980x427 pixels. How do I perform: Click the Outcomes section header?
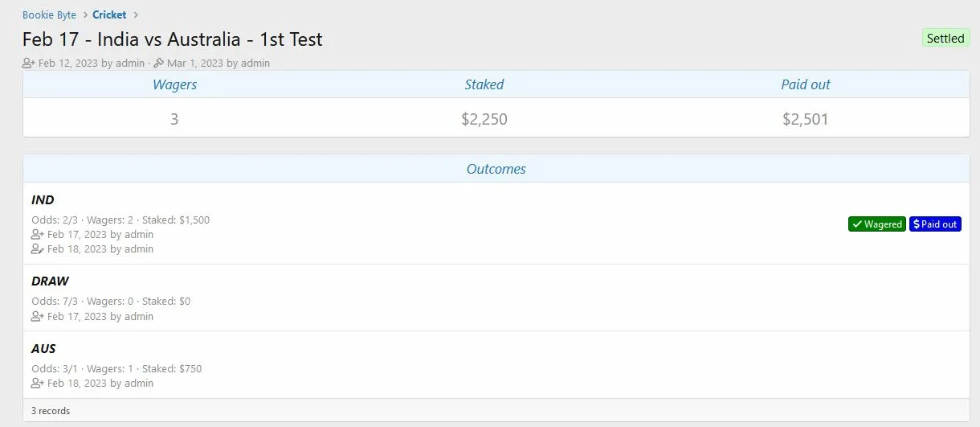click(x=496, y=169)
